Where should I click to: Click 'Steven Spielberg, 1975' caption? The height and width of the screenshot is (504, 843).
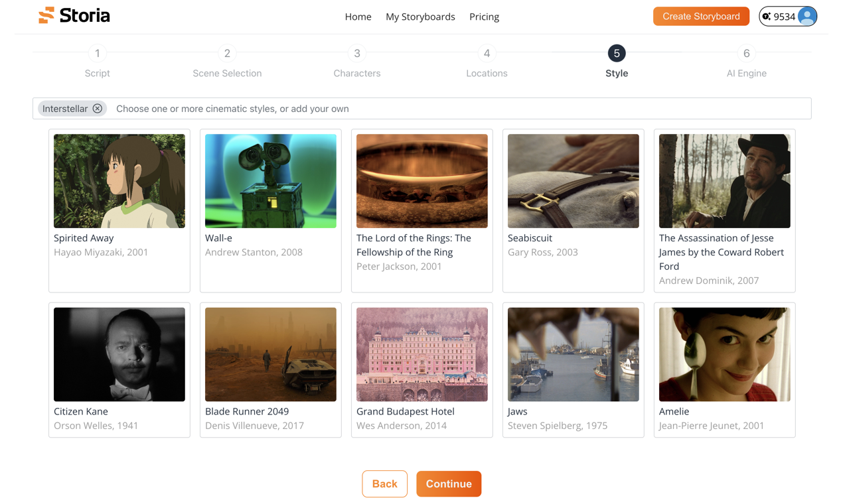558,426
